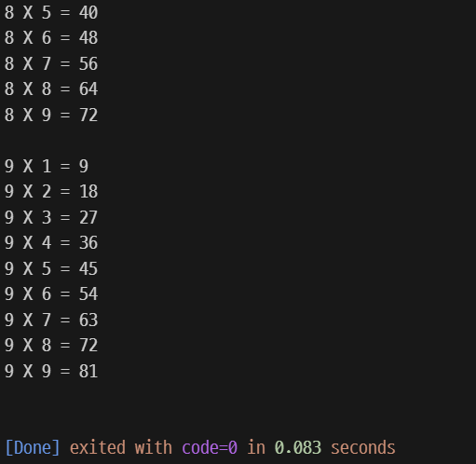476x464 pixels.
Task: Click the purple code=0 exit text
Action: click(210, 448)
